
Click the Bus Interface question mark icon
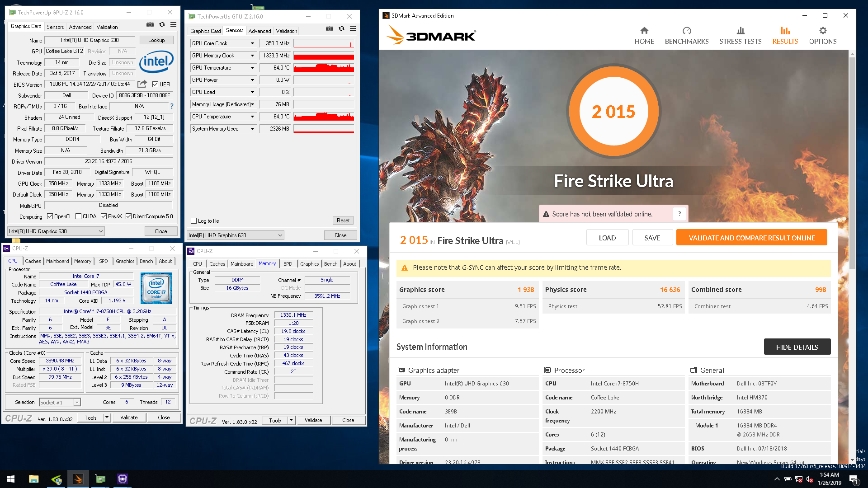pyautogui.click(x=171, y=106)
